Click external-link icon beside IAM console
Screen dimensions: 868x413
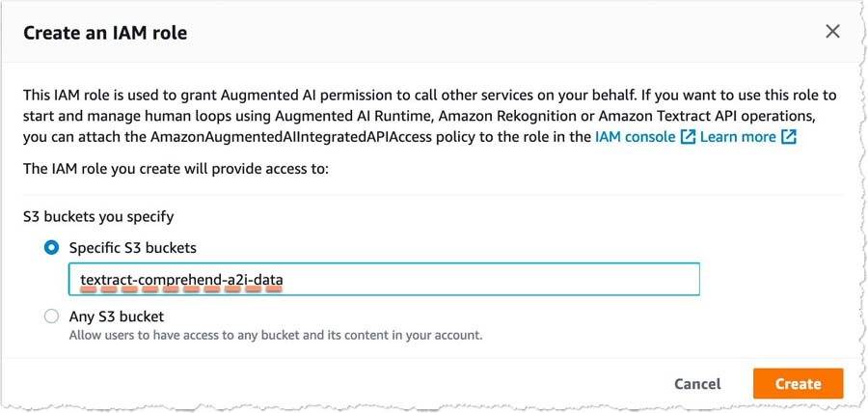click(x=688, y=137)
